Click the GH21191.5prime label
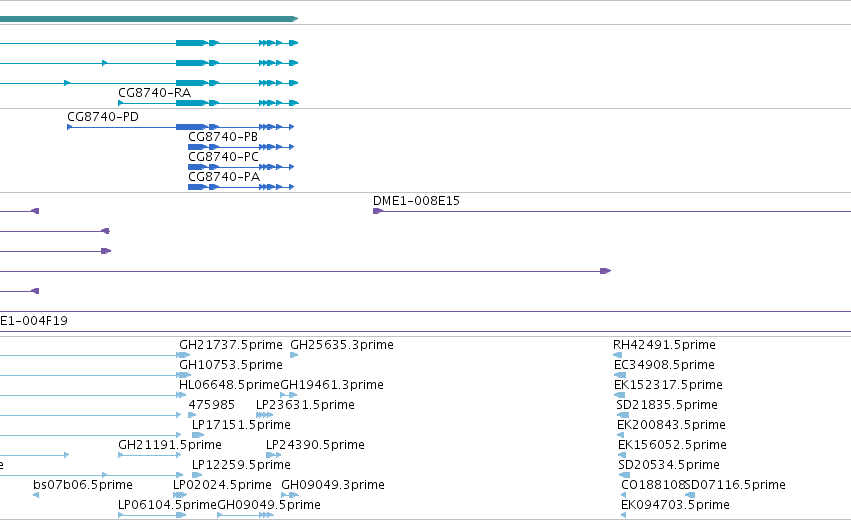 point(170,445)
